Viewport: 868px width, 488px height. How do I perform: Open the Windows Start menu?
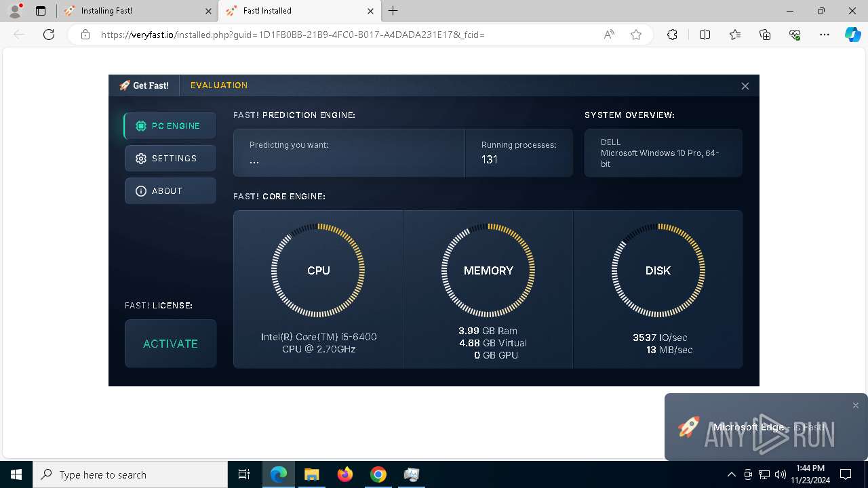click(x=16, y=474)
